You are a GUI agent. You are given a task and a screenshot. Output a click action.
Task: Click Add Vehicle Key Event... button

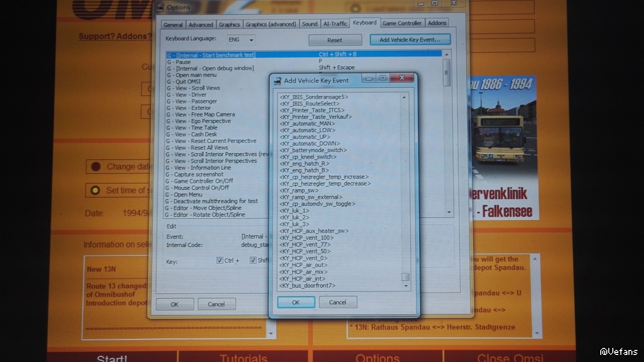410,40
